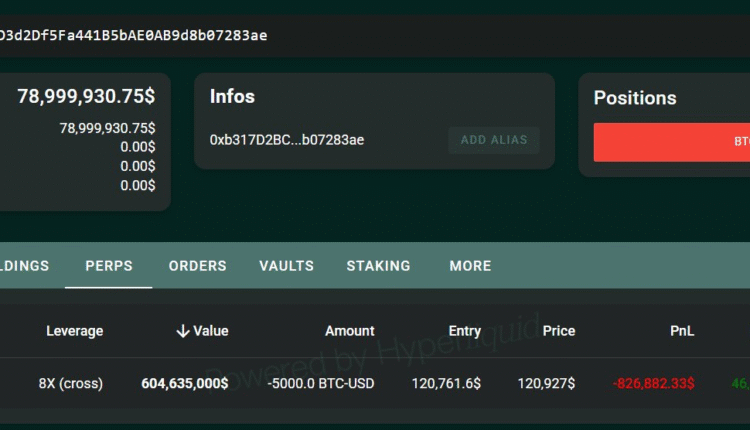
Task: Click the Entry column header
Action: 465,331
